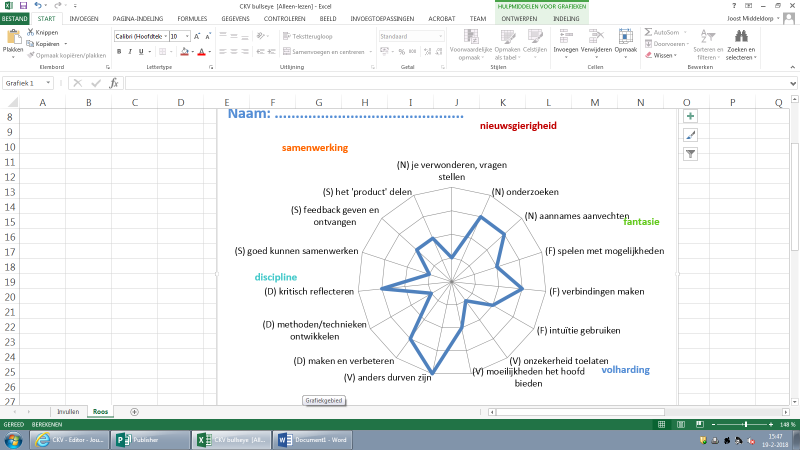
Task: Switch to Publisher in the taskbar
Action: coord(151,440)
